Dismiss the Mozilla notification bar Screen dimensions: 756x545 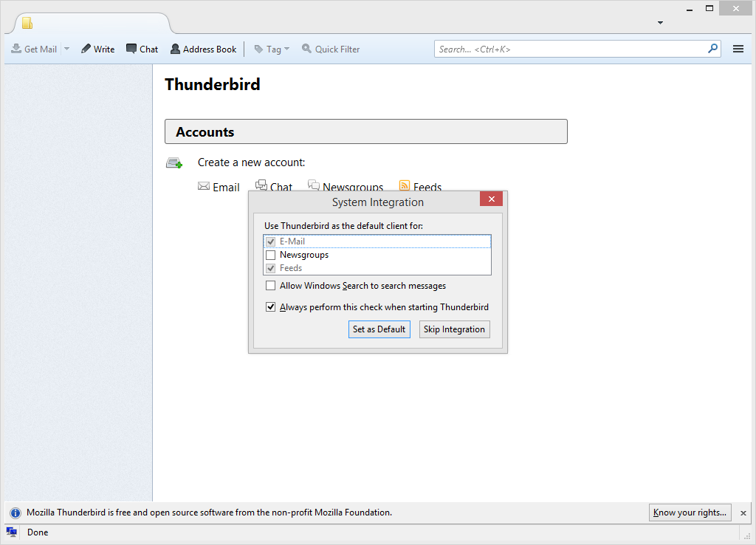click(x=743, y=513)
